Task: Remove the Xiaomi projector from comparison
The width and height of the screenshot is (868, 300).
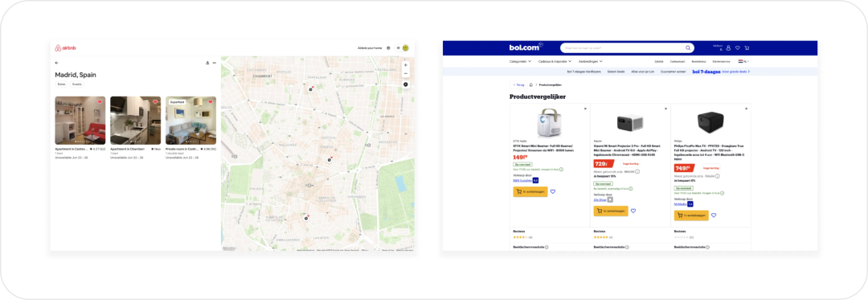Action: [665, 109]
